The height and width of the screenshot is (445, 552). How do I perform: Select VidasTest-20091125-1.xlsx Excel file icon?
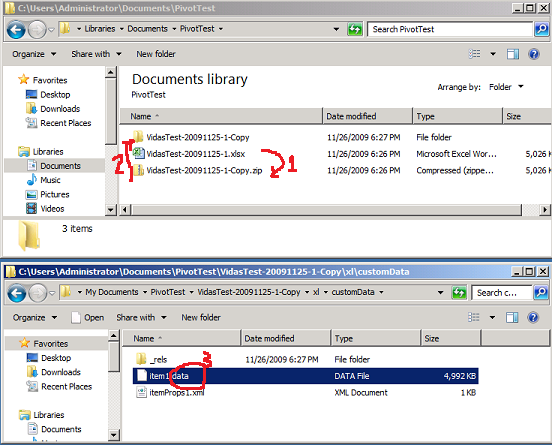pyautogui.click(x=139, y=153)
